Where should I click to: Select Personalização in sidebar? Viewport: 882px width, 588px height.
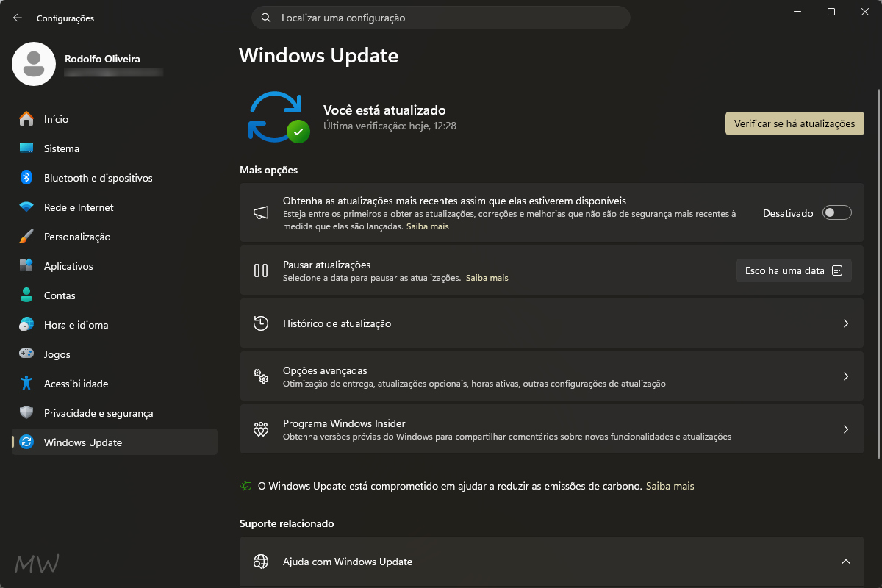click(115, 237)
